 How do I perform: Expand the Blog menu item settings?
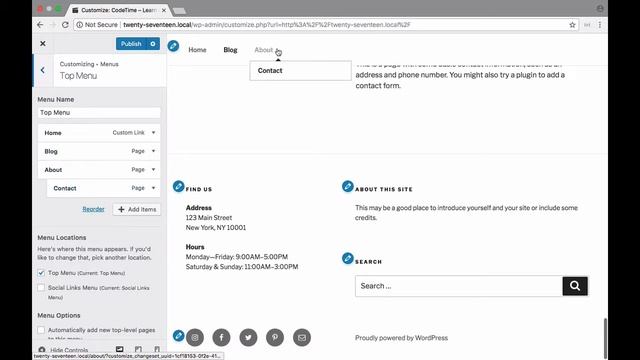pyautogui.click(x=153, y=151)
